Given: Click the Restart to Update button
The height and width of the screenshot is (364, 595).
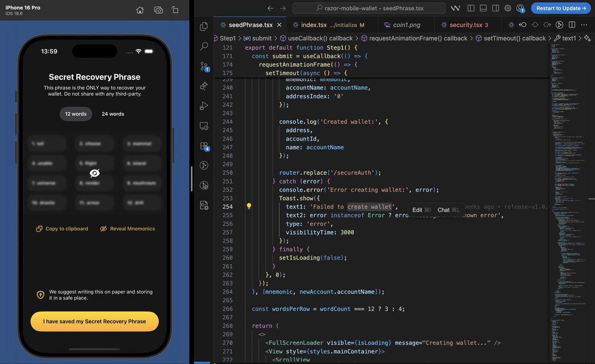Looking at the screenshot, I should (x=561, y=8).
